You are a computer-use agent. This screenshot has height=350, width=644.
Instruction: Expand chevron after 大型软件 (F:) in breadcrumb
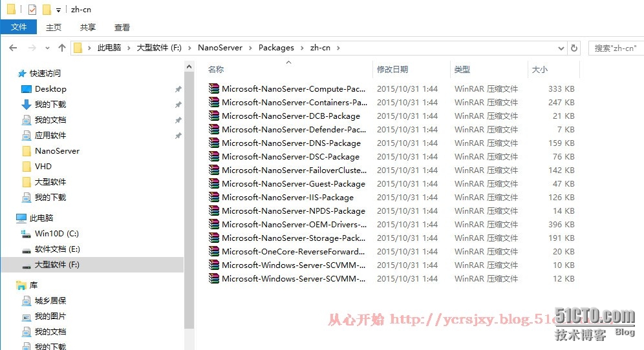point(189,48)
